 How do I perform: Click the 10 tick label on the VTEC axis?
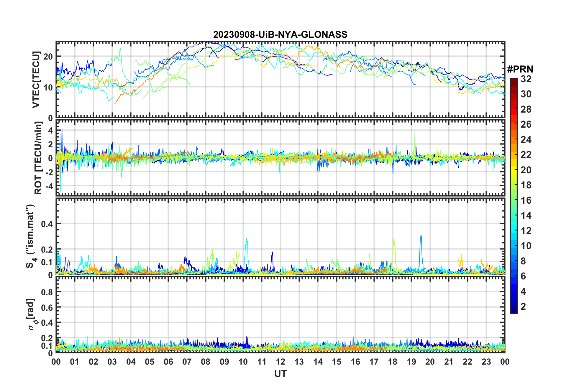48,87
